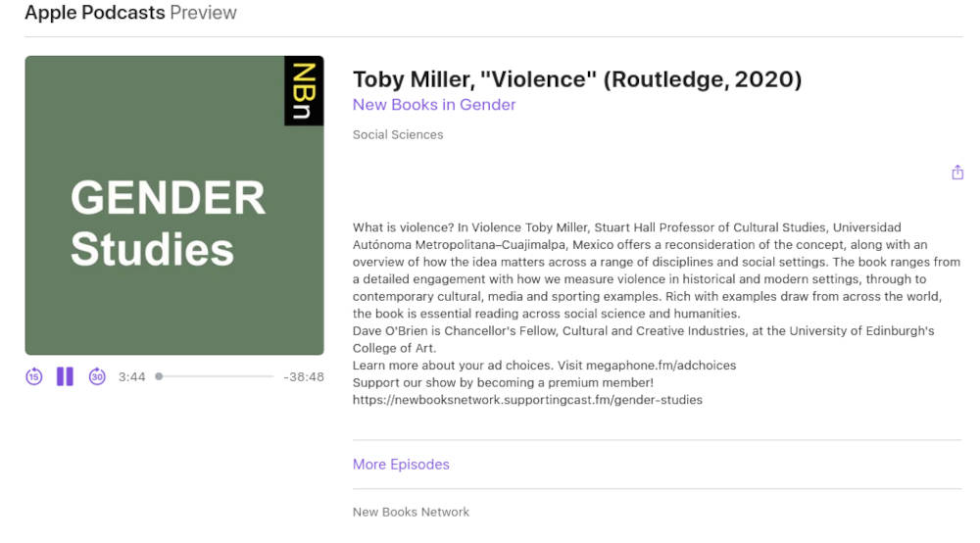980x543 pixels.
Task: Click the -38:48 remaining time label
Action: tap(303, 377)
